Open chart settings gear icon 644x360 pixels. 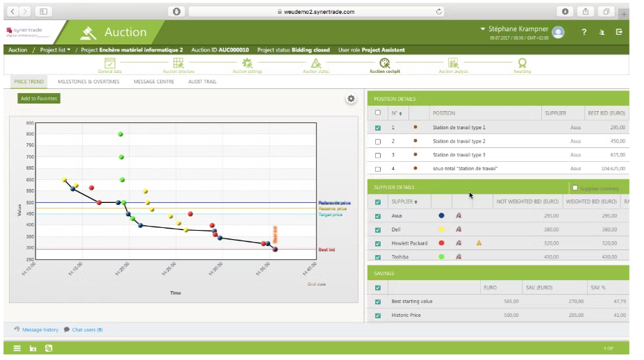pos(351,99)
